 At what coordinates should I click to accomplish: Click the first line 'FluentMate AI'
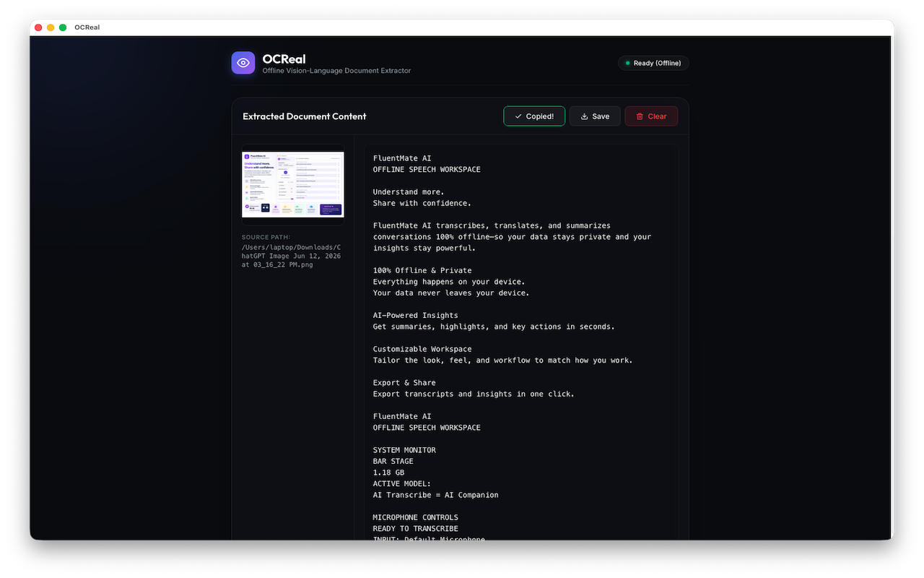click(x=402, y=158)
